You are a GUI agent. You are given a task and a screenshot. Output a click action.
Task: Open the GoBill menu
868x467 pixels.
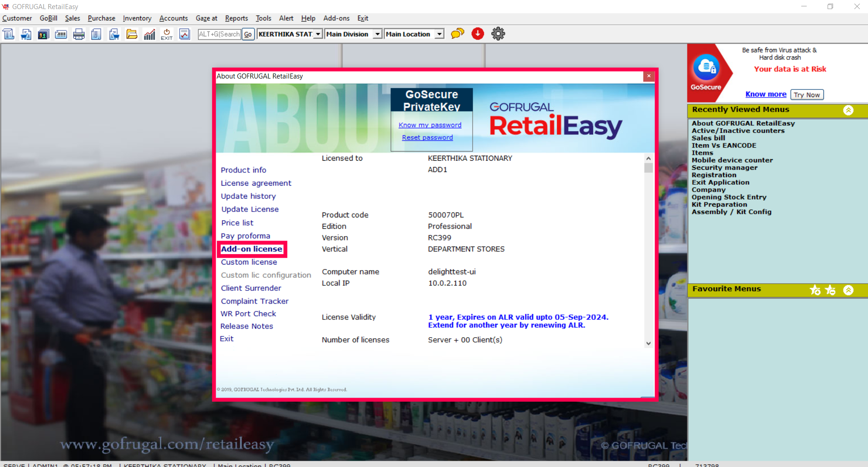[x=49, y=18]
